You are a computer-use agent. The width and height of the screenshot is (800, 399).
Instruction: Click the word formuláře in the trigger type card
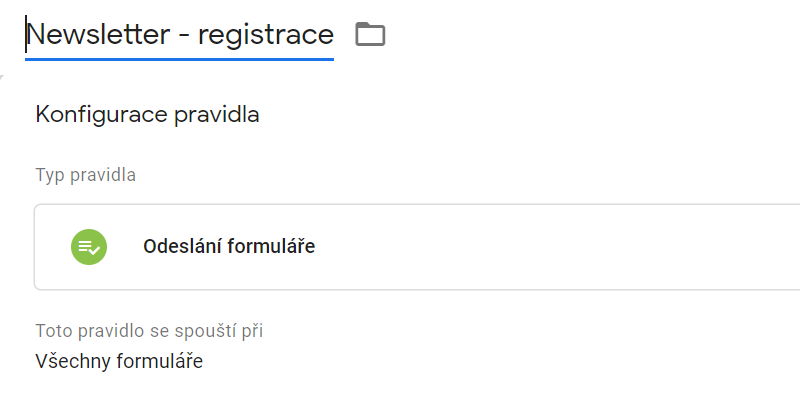pos(271,246)
